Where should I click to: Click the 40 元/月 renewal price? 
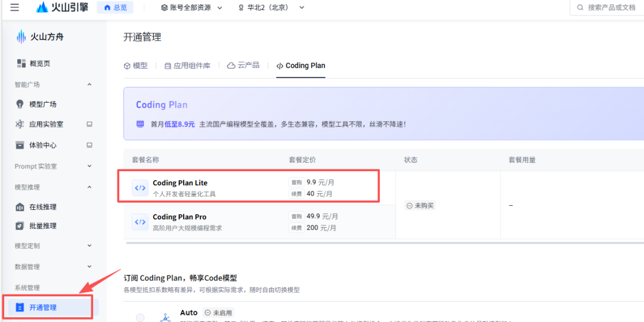point(319,193)
